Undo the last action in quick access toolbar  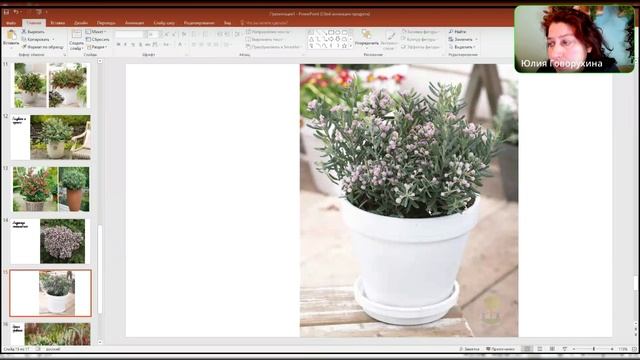(16, 12)
